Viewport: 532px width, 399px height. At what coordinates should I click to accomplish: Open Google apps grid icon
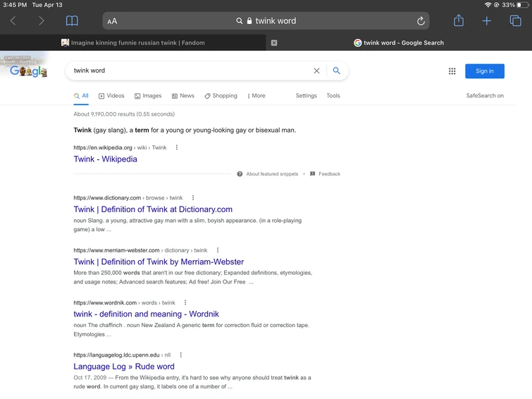(x=452, y=71)
